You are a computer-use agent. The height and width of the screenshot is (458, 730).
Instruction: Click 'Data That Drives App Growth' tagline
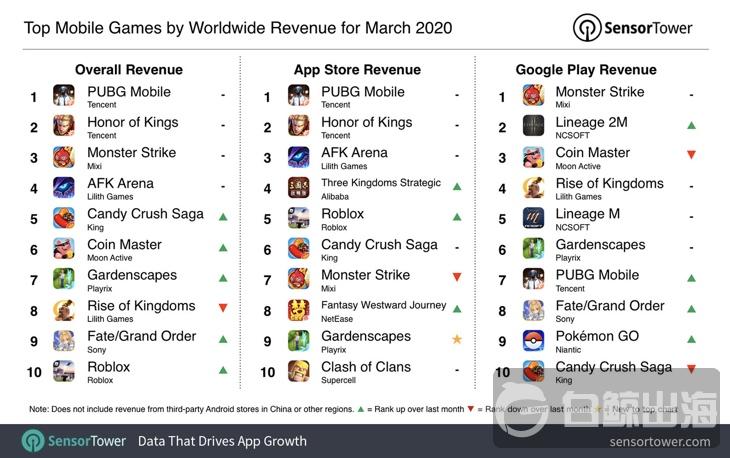pyautogui.click(x=222, y=441)
